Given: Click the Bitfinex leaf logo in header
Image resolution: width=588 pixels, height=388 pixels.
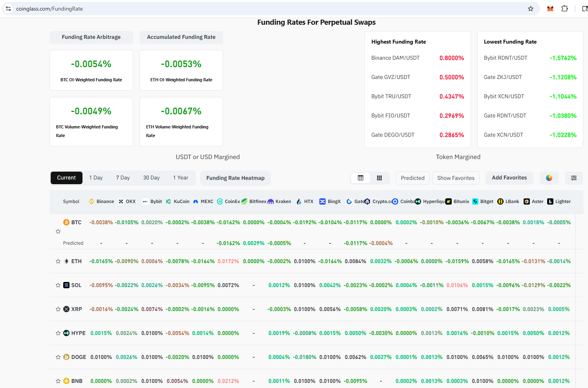Looking at the screenshot, I should click(x=244, y=201).
